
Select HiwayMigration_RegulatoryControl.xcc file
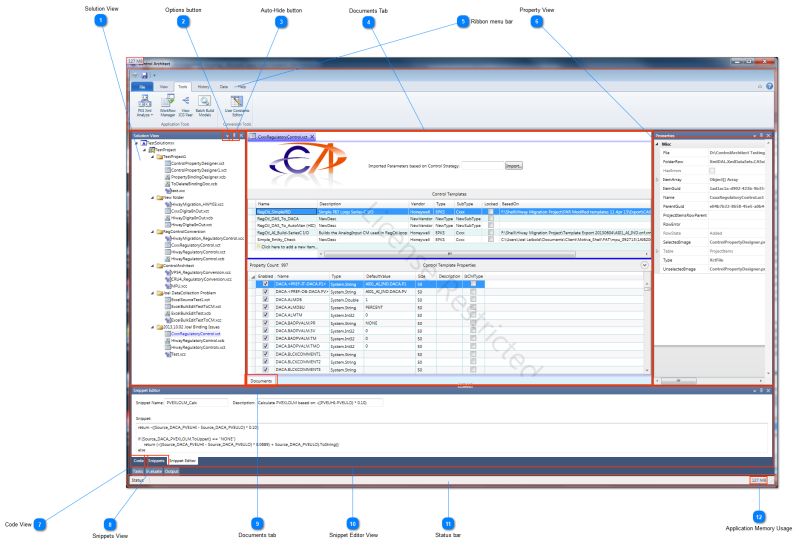(204, 238)
